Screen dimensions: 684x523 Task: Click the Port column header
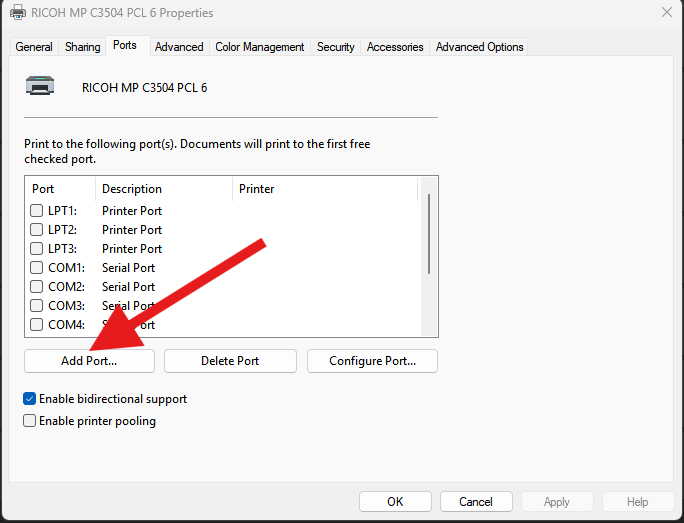(60, 189)
